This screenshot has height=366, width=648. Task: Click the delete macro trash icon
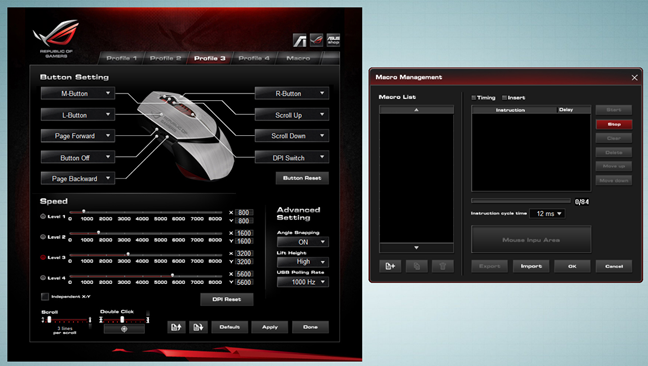(443, 266)
